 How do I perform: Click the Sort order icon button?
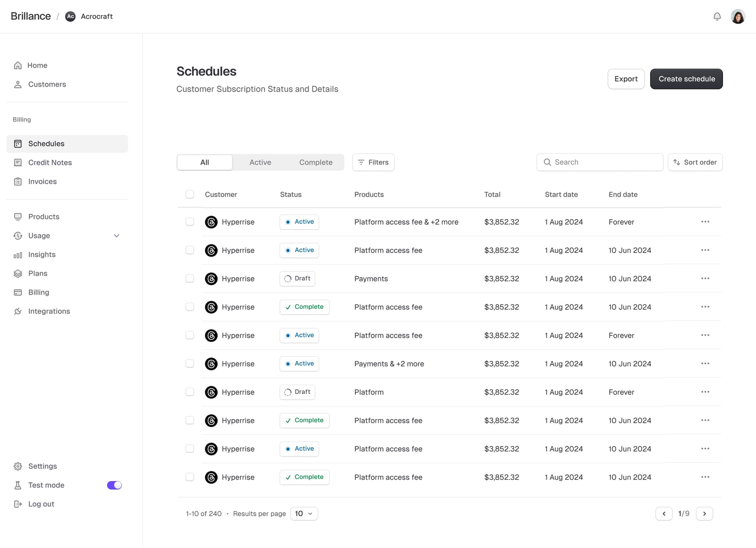[677, 162]
